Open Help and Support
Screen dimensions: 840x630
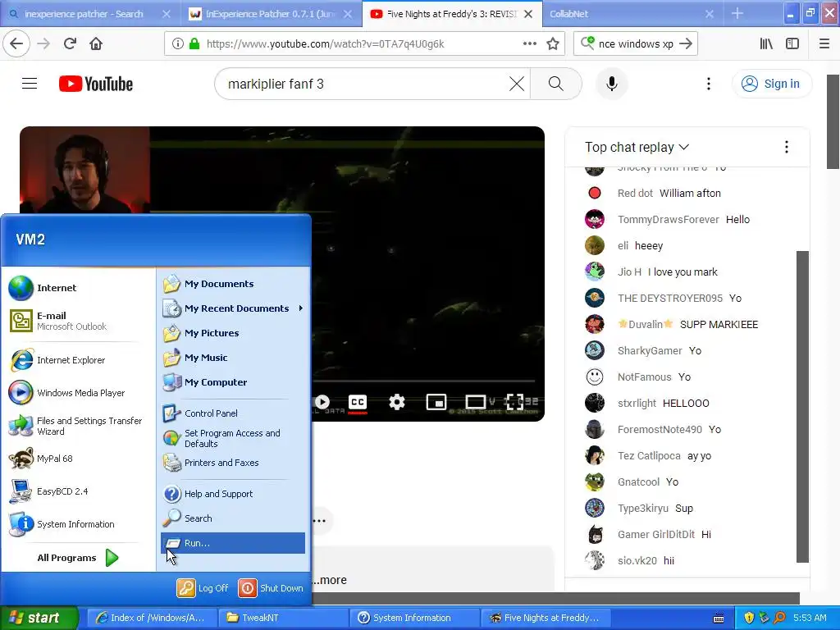coord(232,493)
